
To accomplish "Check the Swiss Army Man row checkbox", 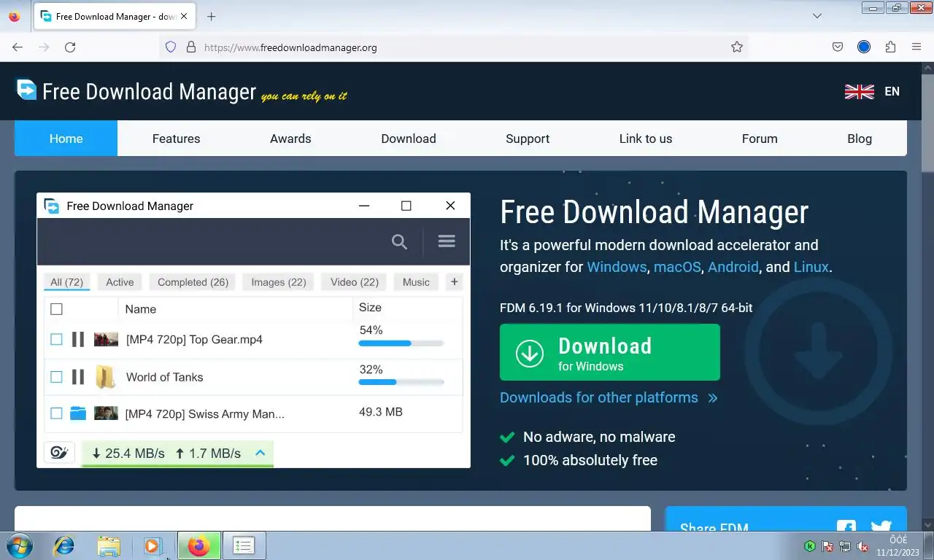I will [x=56, y=413].
